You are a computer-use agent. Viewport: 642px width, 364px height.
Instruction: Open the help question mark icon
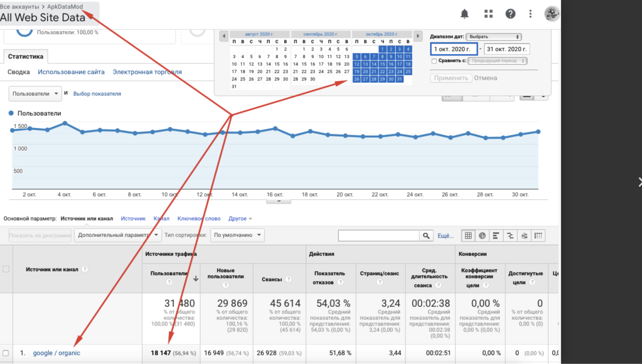[x=510, y=14]
